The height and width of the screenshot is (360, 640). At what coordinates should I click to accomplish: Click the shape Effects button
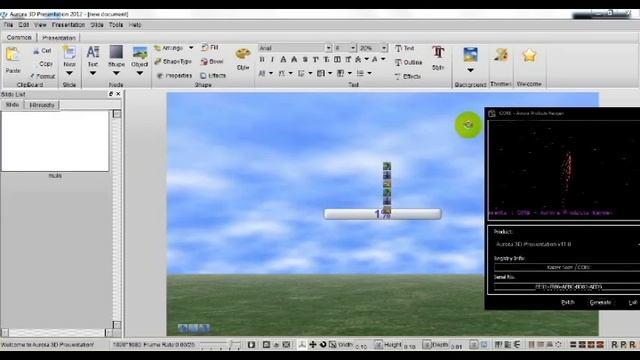[x=213, y=76]
